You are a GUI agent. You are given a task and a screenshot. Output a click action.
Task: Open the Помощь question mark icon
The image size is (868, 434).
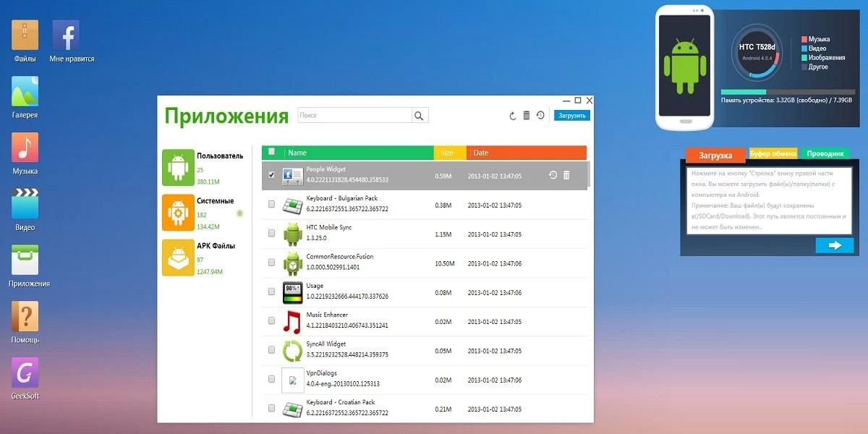pos(25,316)
